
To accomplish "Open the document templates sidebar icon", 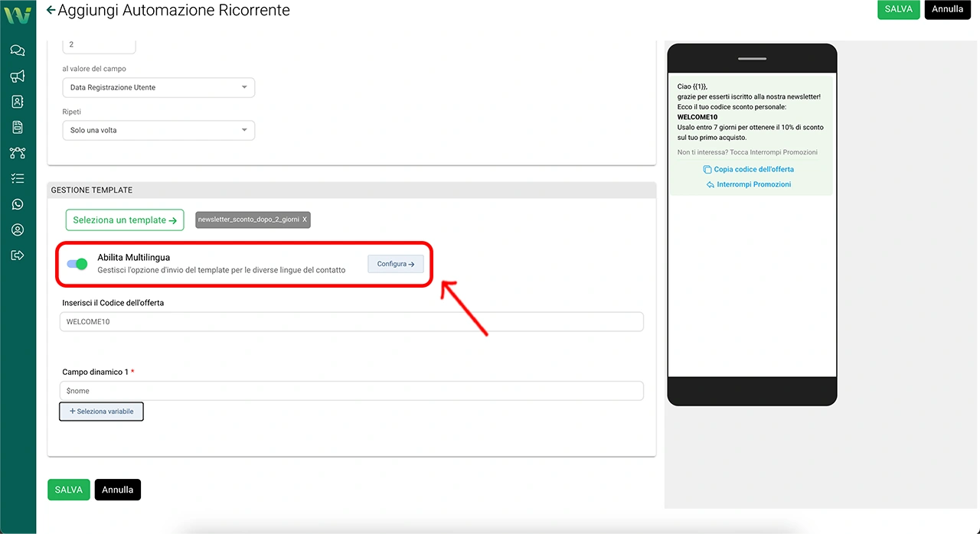I will click(18, 127).
